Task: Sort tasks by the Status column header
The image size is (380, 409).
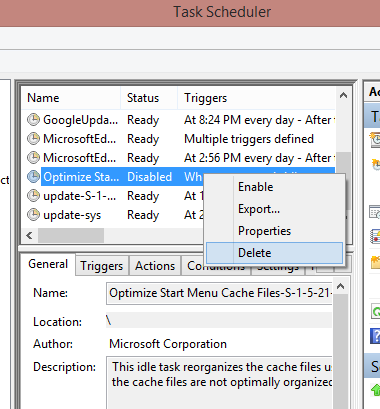Action: pos(149,98)
